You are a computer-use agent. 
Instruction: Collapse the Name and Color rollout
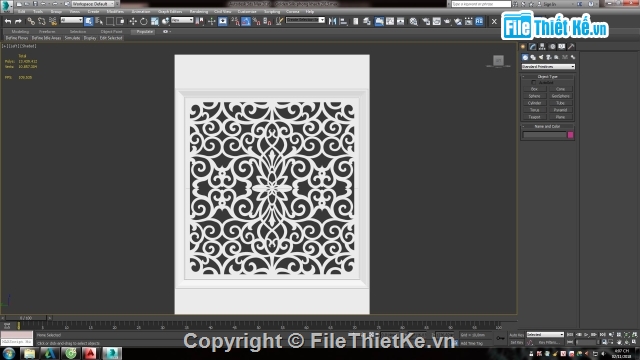[x=547, y=127]
